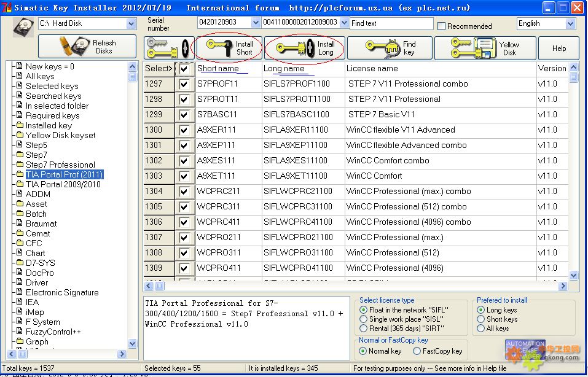This screenshot has height=377, width=588.
Task: Open Searched keys tree item
Action: pos(53,96)
